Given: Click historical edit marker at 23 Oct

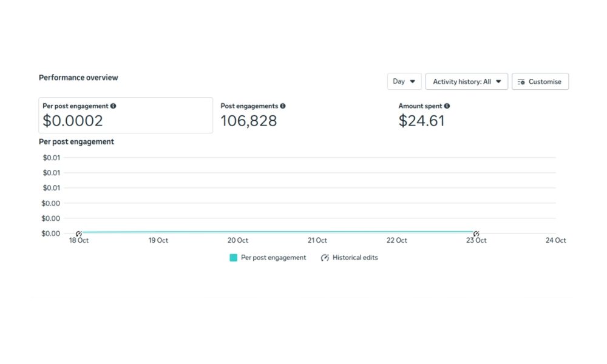Looking at the screenshot, I should pos(476,234).
